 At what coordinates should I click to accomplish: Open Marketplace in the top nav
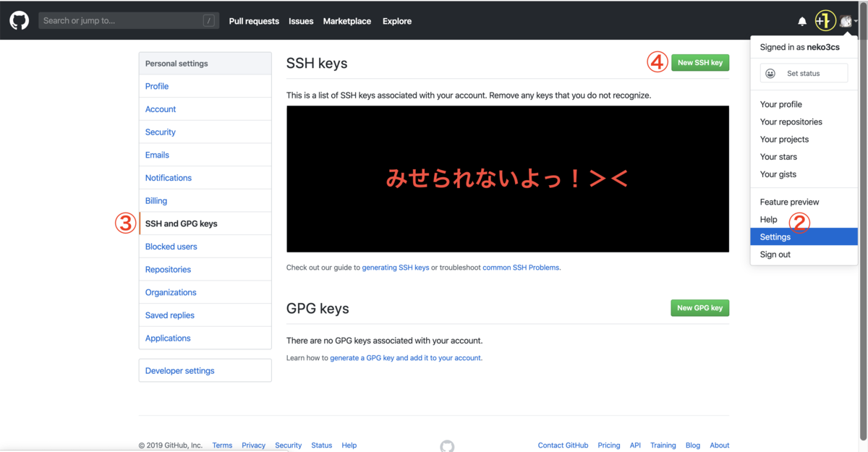point(347,21)
